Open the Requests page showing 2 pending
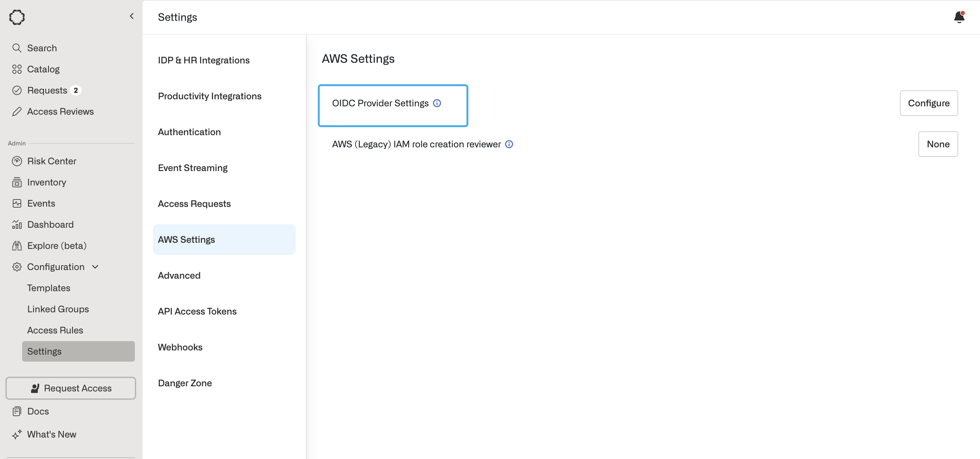The image size is (980, 459). [x=47, y=90]
